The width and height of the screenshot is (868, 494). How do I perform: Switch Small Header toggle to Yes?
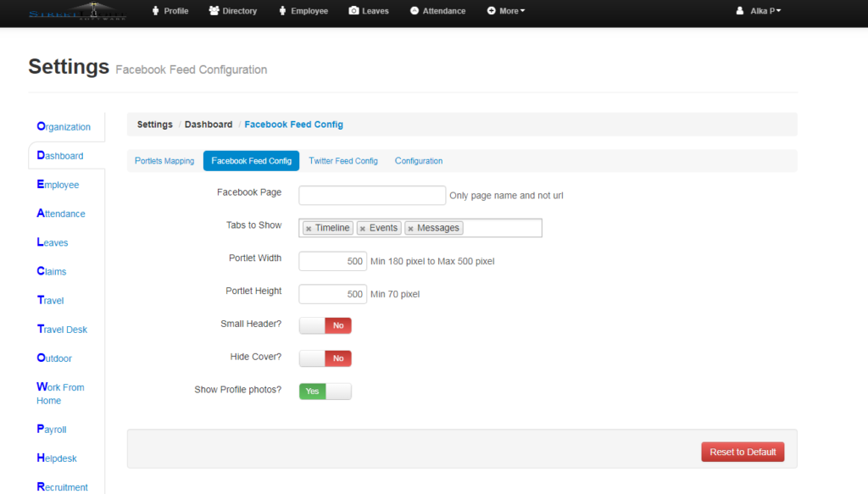pos(314,325)
